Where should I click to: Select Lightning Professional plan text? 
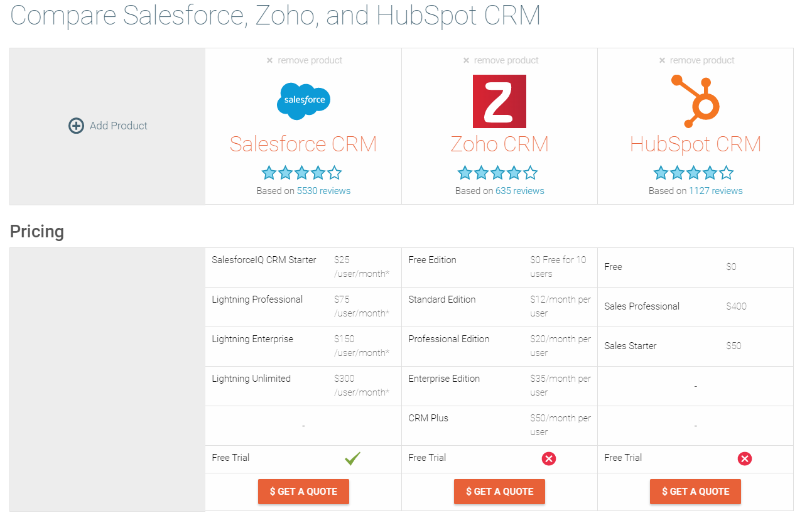tap(257, 299)
